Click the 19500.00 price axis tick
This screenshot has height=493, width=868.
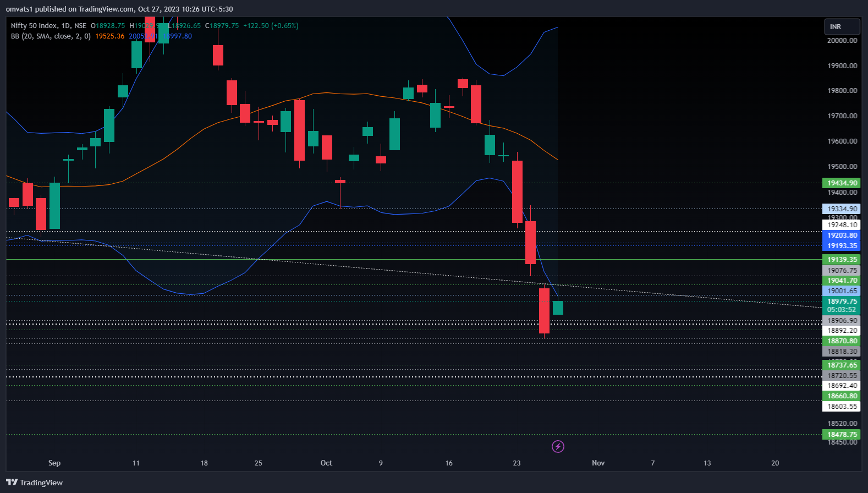point(842,167)
